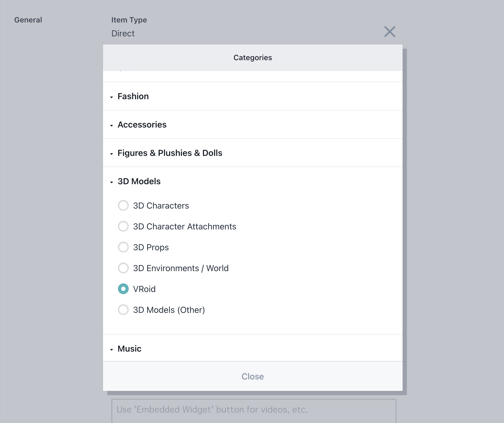Expand the Accessories category section
This screenshot has width=504, height=423.
coord(253,125)
